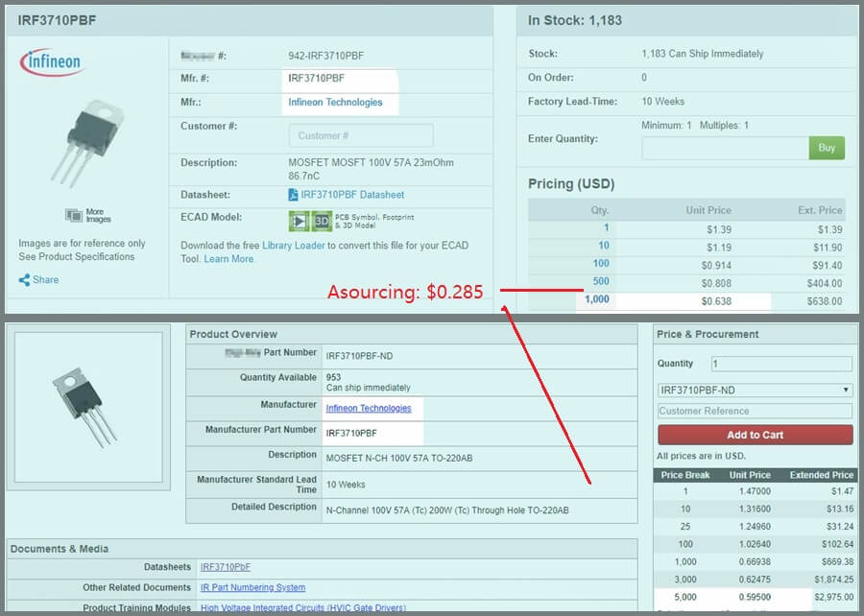Open the IR Part Numbering System link
The width and height of the screenshot is (864, 616).
click(252, 587)
